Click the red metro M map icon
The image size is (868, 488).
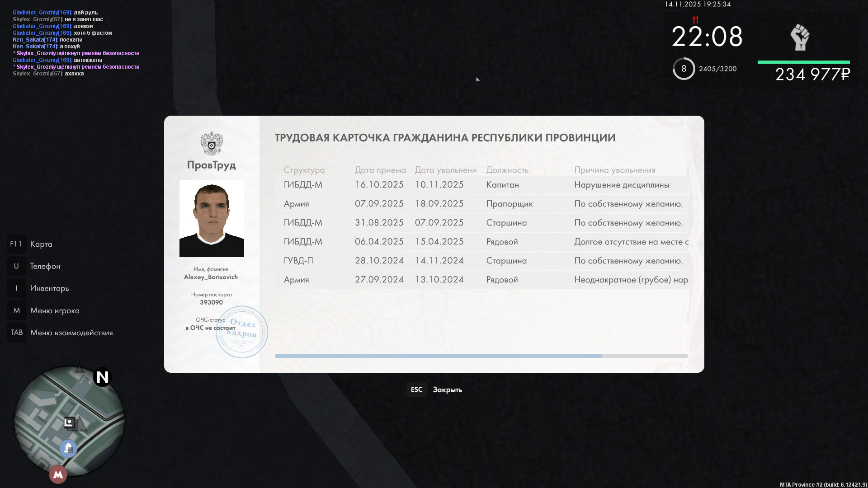coord(58,474)
